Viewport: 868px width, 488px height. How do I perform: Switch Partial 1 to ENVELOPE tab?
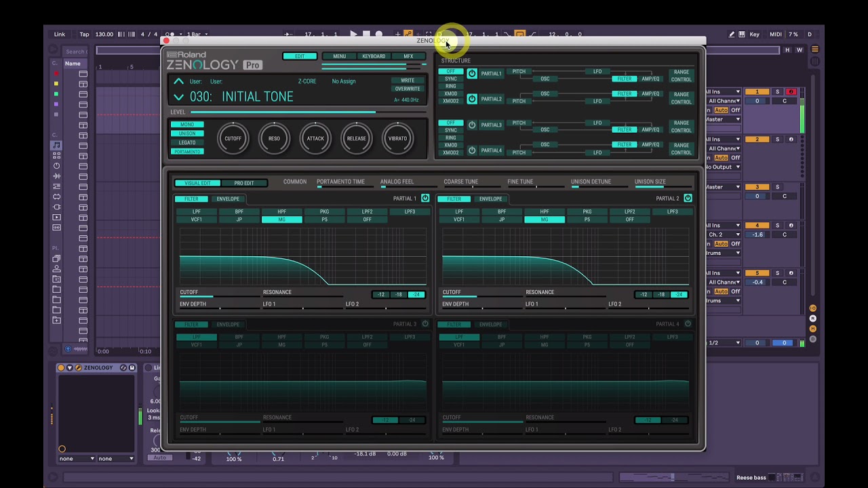pos(228,199)
